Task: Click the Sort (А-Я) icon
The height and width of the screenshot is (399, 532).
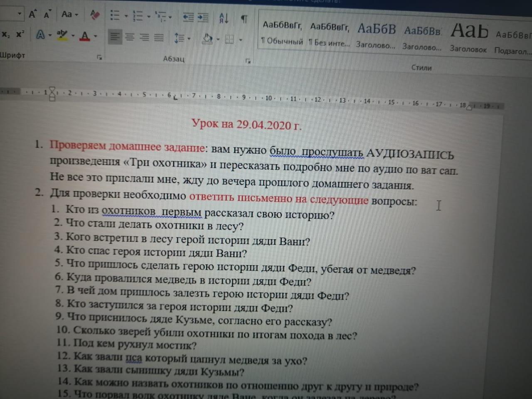Action: tap(224, 18)
